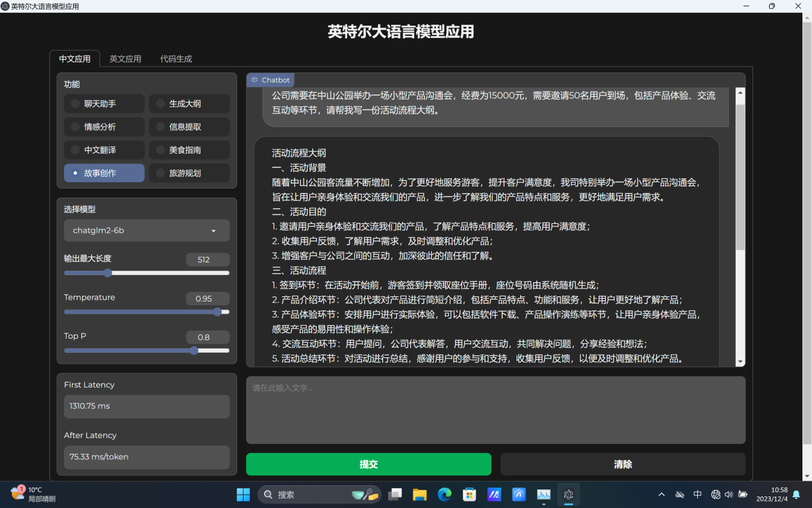Show hidden system tray icons
The image size is (812, 508).
[x=661, y=495]
